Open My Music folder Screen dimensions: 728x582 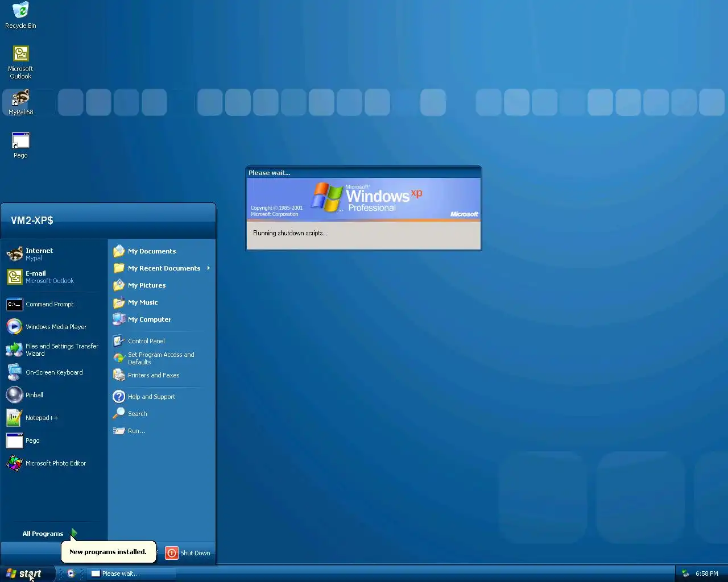tap(162, 302)
